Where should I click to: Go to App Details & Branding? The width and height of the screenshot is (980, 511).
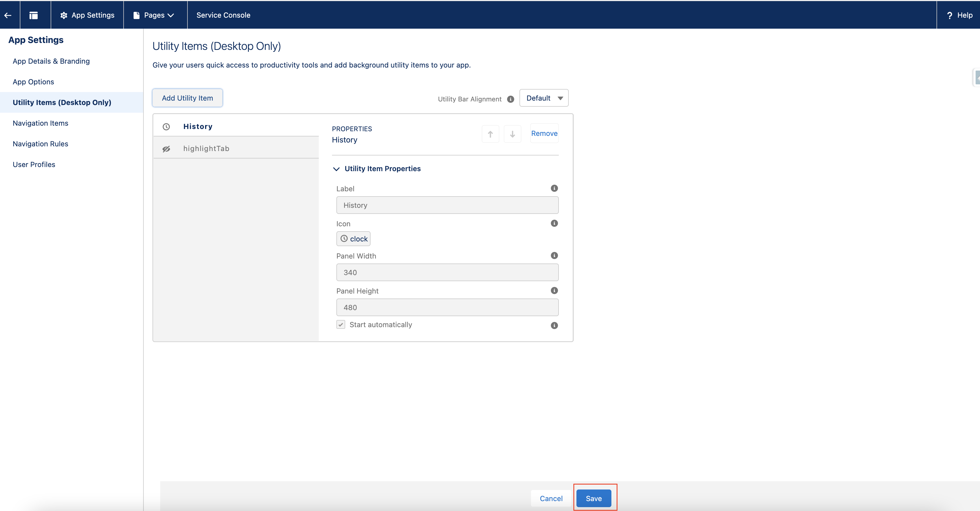[51, 61]
